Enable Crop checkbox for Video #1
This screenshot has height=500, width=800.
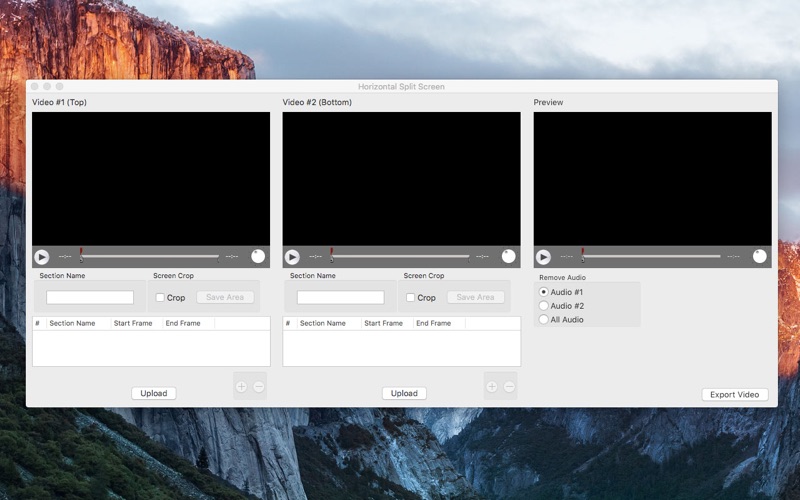tap(160, 298)
